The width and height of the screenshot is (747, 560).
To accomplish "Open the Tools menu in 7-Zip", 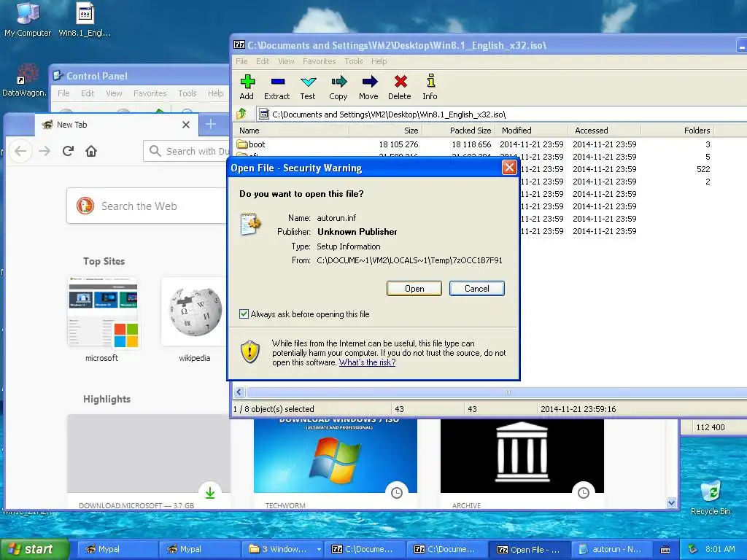I will coord(354,61).
